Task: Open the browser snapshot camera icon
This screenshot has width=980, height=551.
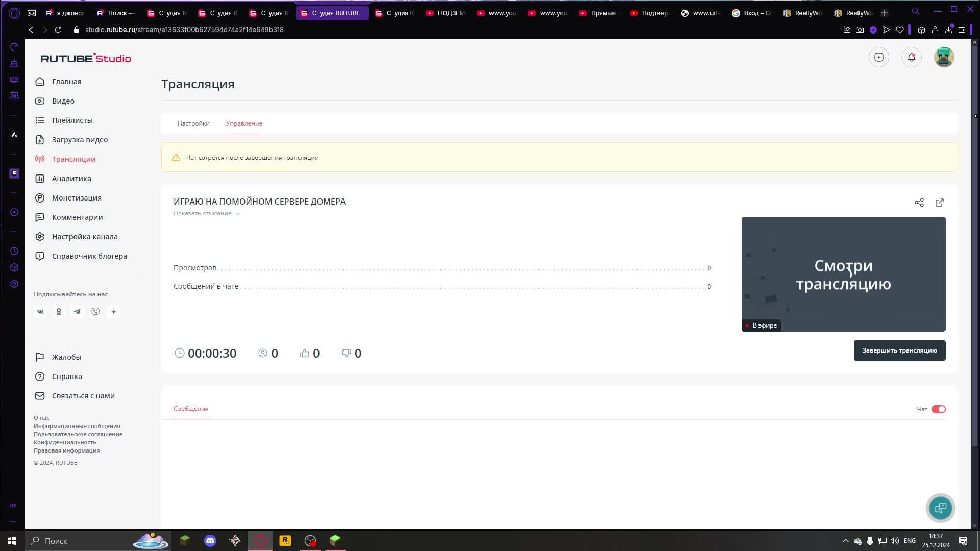Action: (860, 30)
